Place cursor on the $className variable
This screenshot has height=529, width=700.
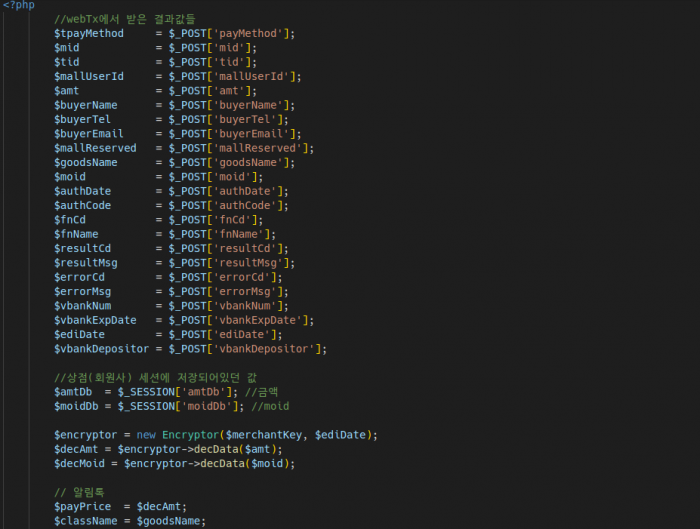pos(86,521)
